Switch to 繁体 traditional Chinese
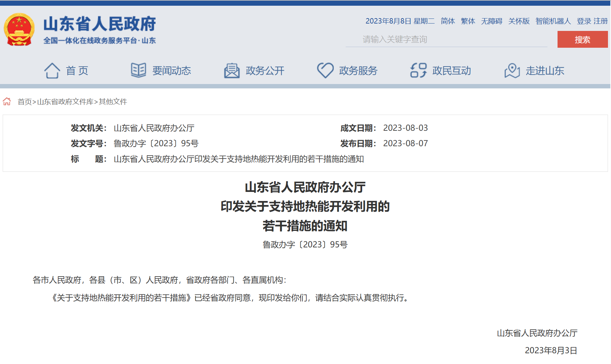This screenshot has height=364, width=611. pyautogui.click(x=468, y=21)
